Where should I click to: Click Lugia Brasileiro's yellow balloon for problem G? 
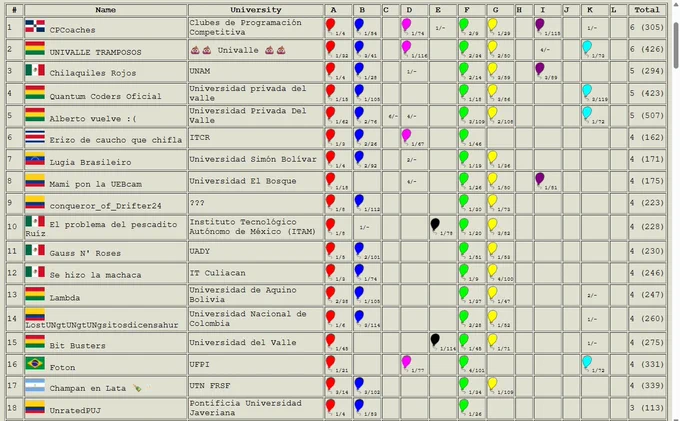click(x=493, y=157)
